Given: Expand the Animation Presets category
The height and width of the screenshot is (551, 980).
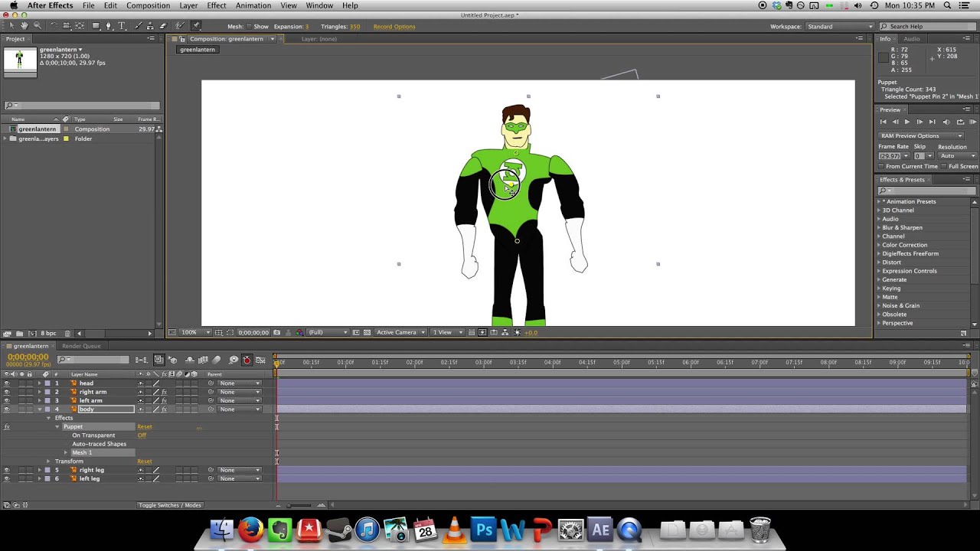Looking at the screenshot, I should coord(879,201).
